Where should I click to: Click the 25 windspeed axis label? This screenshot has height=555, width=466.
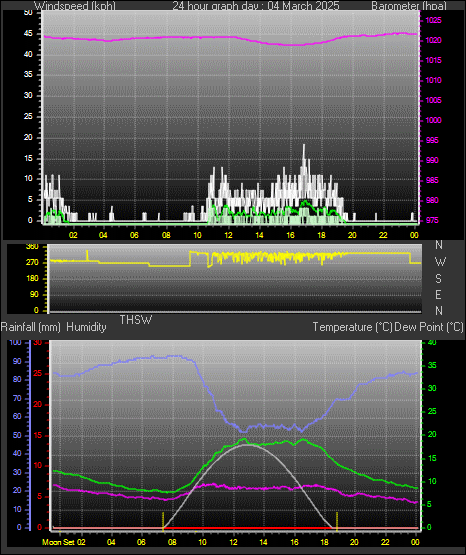[x=28, y=116]
